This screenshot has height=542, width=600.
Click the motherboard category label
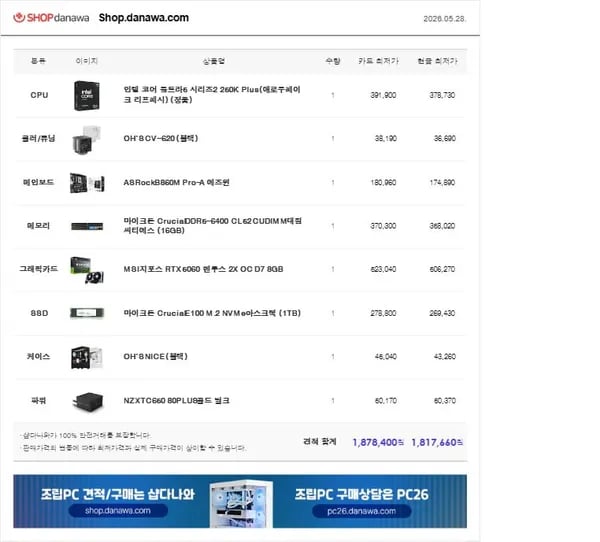click(38, 182)
